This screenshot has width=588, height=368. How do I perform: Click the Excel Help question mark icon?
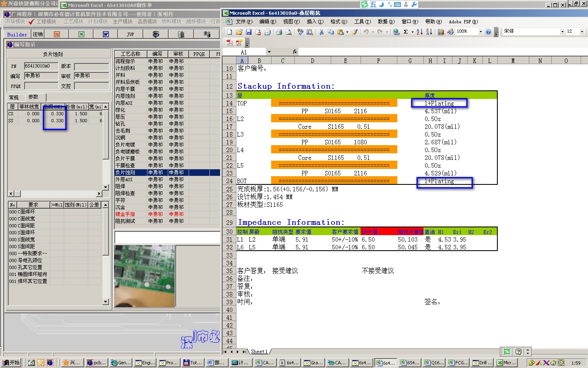(488, 31)
